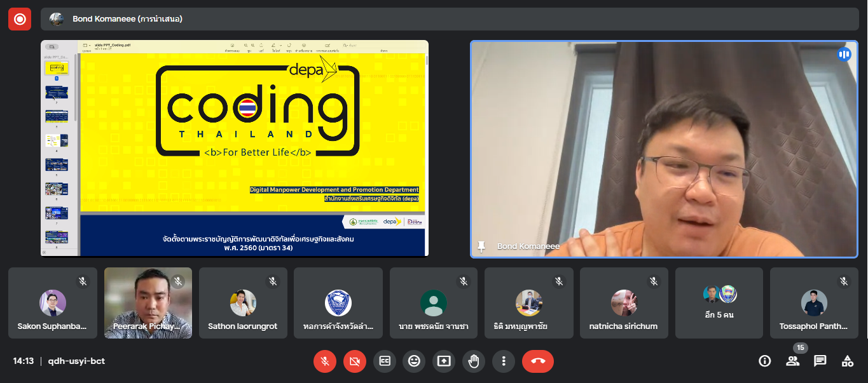Screen dimensions: 868x383
Task: Unmute the microphone in the call bar
Action: (325, 361)
